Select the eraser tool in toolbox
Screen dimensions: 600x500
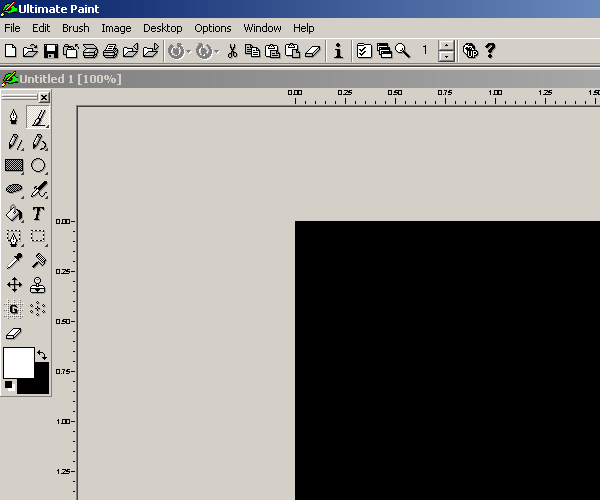(x=14, y=333)
